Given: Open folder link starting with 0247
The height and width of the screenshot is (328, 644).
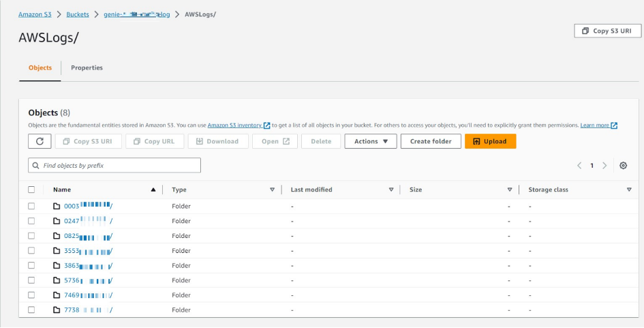Looking at the screenshot, I should [x=89, y=221].
